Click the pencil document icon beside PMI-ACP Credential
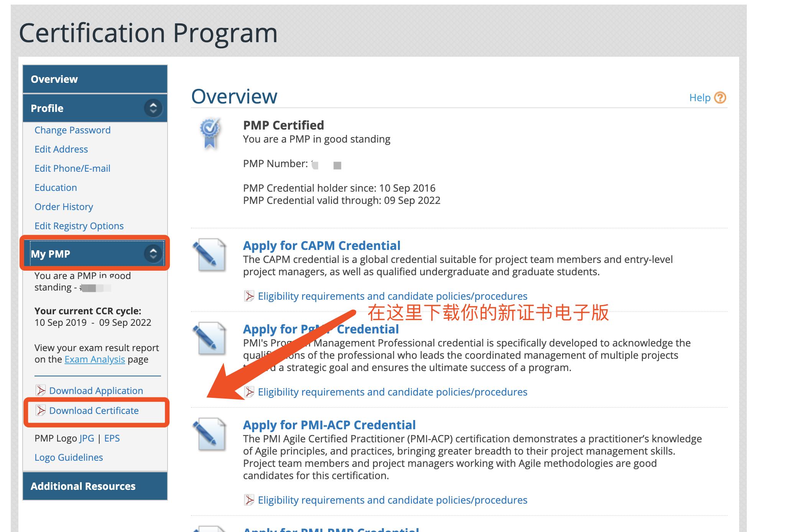Screen dimensions: 812x532 pos(209,434)
